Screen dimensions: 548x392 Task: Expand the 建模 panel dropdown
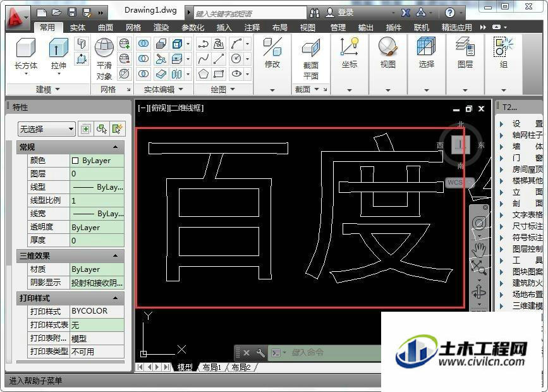[x=48, y=90]
